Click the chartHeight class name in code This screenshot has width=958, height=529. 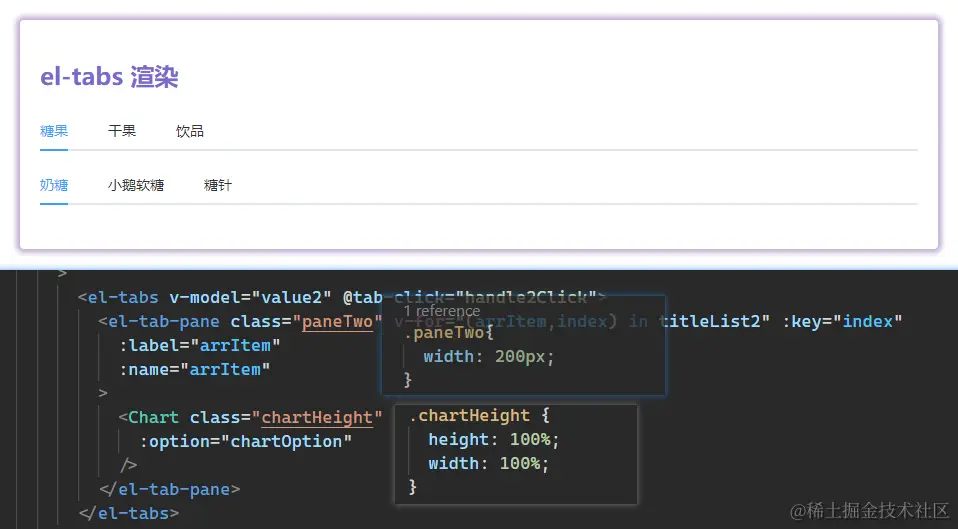tap(317, 417)
